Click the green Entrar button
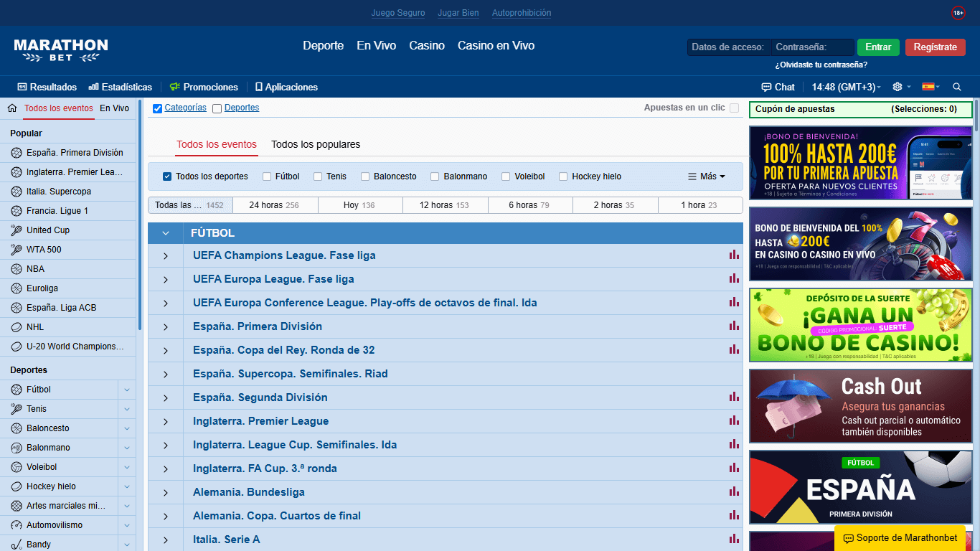The height and width of the screenshot is (551, 980). (878, 47)
